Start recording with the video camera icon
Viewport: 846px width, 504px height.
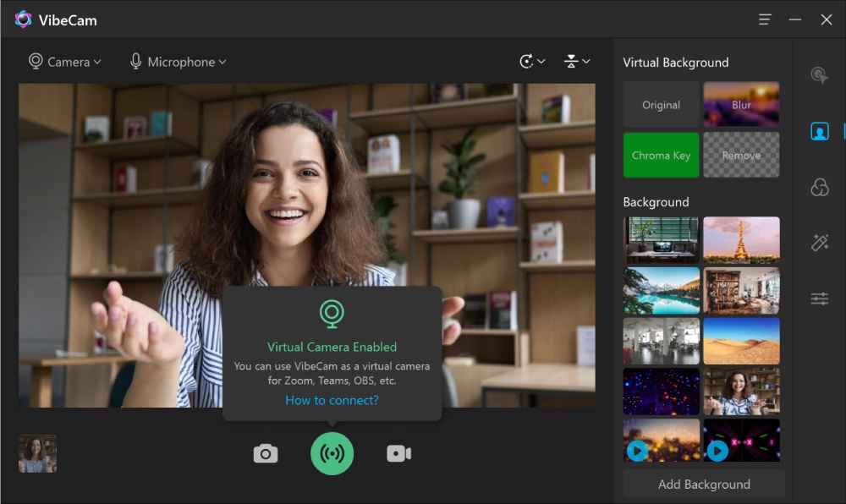coord(398,454)
